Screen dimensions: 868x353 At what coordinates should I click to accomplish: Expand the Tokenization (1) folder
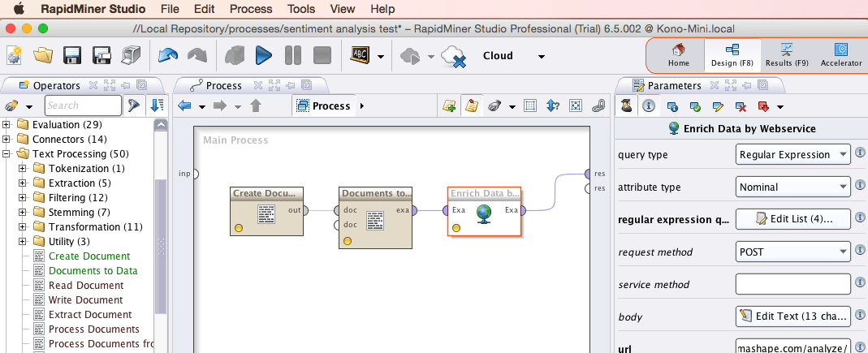coord(23,168)
